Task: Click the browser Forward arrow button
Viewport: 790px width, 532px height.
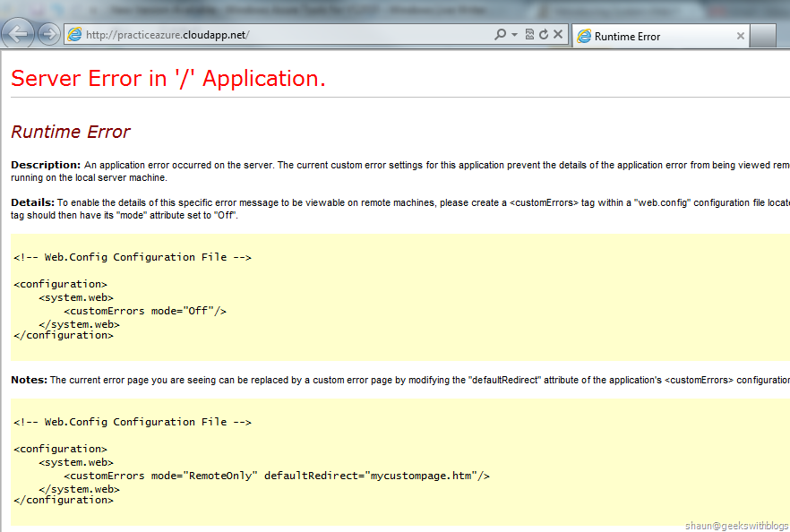Action: [48, 35]
